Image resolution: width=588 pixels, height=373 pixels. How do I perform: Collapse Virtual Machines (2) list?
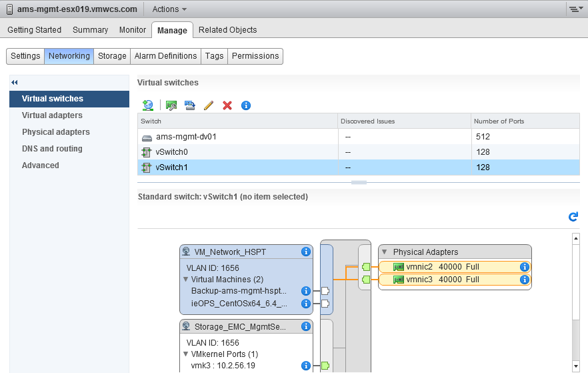pos(186,280)
